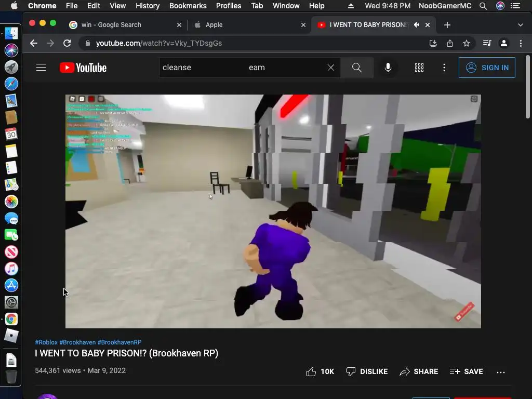The width and height of the screenshot is (532, 399).
Task: Run the YouTube search with magnifier button
Action: click(x=356, y=68)
